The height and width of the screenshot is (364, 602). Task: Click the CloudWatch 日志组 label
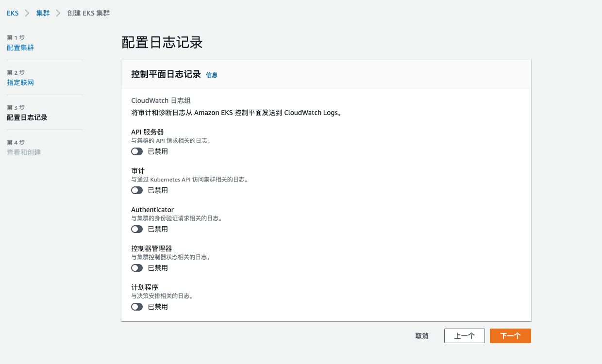click(161, 100)
